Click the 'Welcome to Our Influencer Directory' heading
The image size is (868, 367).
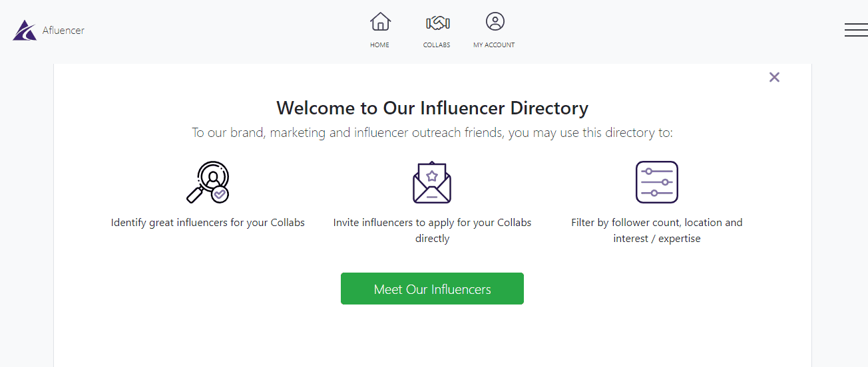point(432,108)
